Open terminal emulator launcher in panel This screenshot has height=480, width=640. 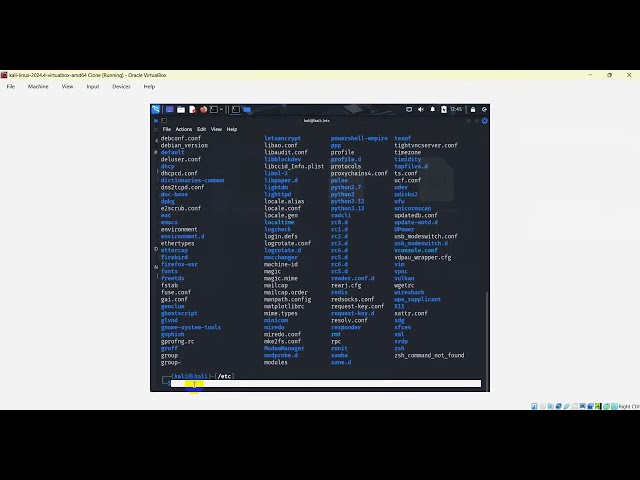coord(214,109)
